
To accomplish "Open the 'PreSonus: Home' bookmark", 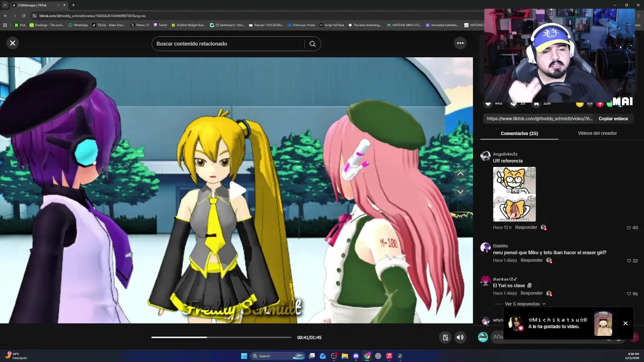I will (301, 25).
